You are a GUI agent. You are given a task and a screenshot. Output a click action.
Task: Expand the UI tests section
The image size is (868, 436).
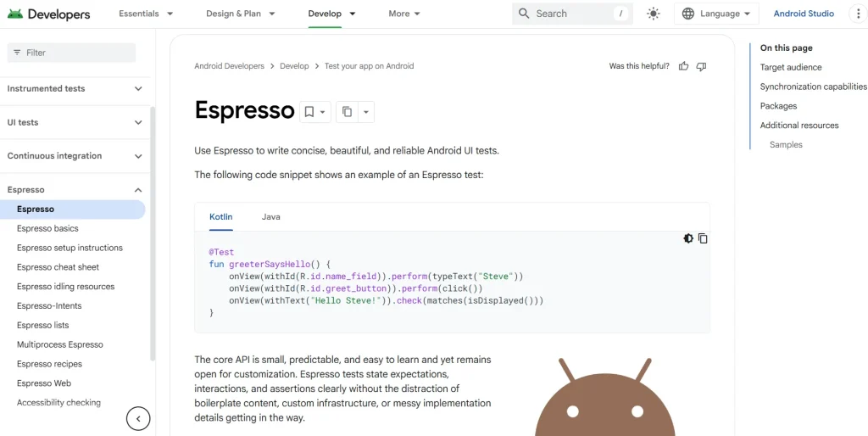tap(75, 122)
